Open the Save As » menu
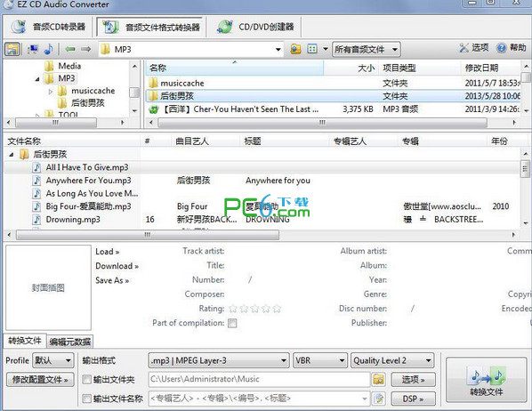 (112, 281)
